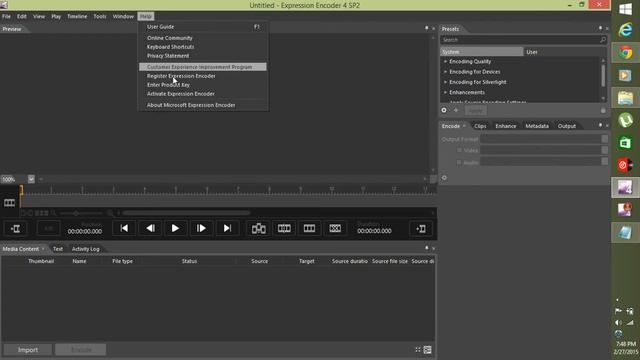Expand the Enhancements preset group
The image size is (640, 360).
446,92
